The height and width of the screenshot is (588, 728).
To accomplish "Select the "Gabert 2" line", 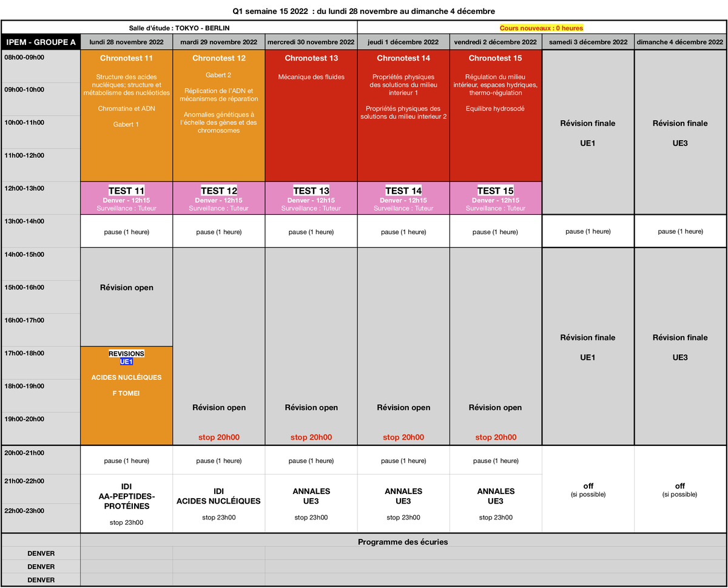I will point(219,75).
